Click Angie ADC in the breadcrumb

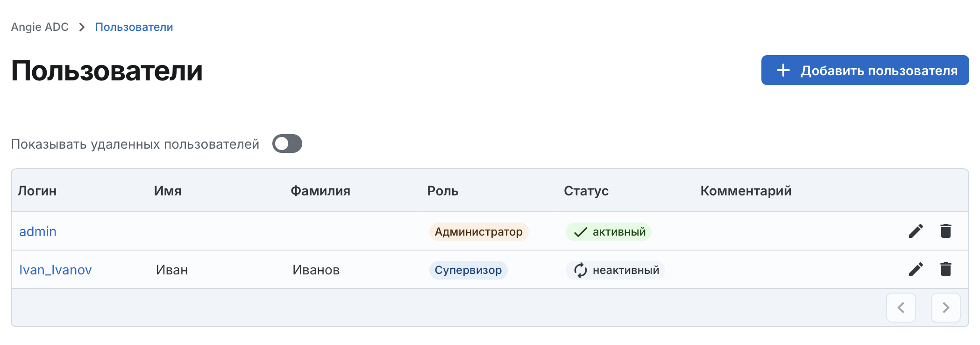[40, 27]
